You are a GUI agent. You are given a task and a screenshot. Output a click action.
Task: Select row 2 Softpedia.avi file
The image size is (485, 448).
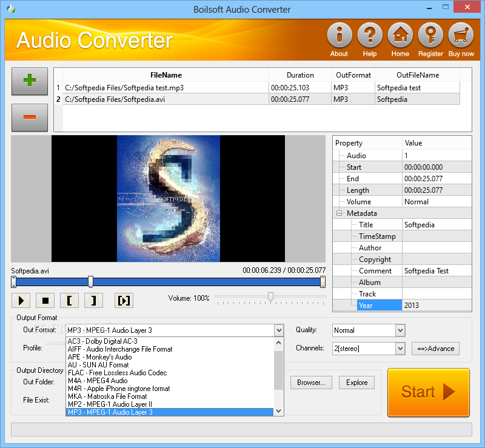257,99
